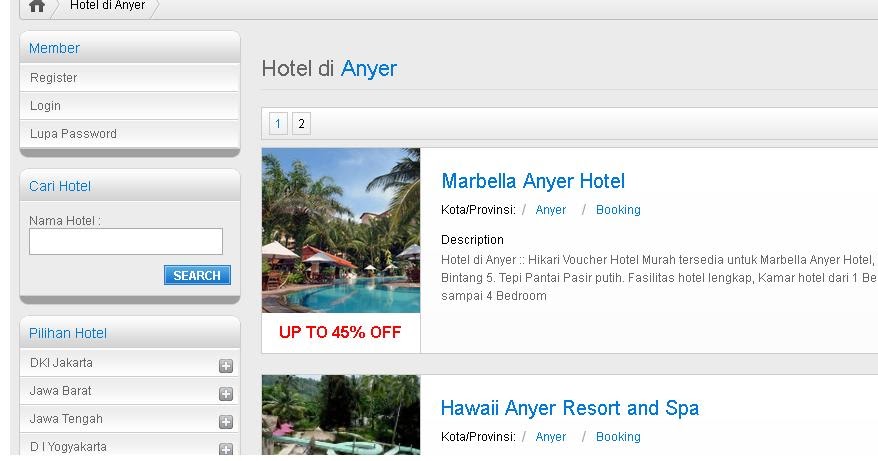Click Booking link for Hawaii Anyer Resort
Viewport: 878px width, 461px height.
(618, 436)
